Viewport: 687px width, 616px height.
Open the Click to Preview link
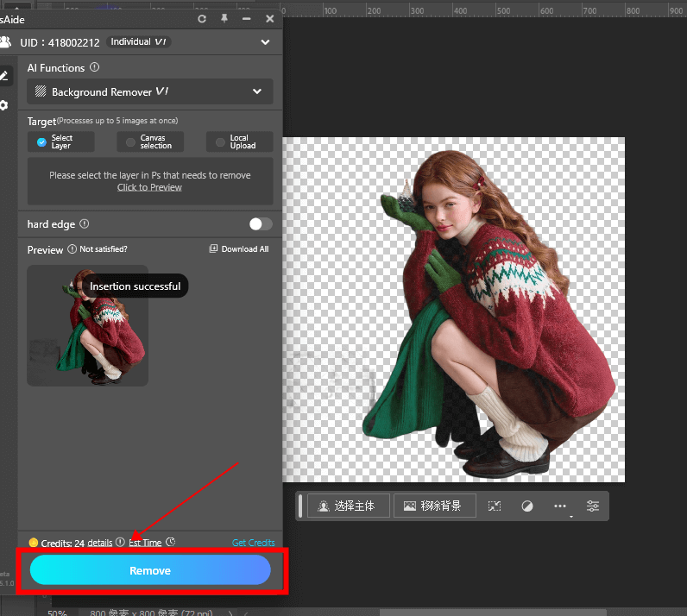click(149, 187)
